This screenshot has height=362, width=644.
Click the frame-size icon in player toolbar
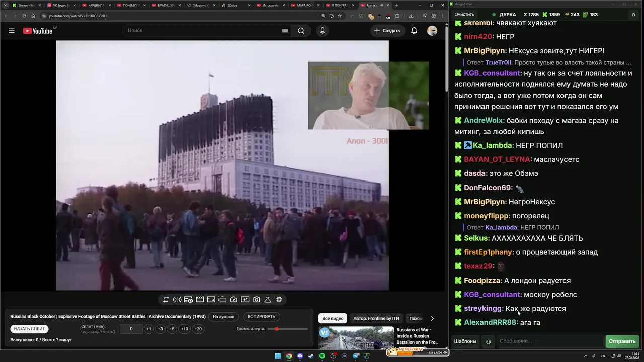pyautogui.click(x=211, y=300)
